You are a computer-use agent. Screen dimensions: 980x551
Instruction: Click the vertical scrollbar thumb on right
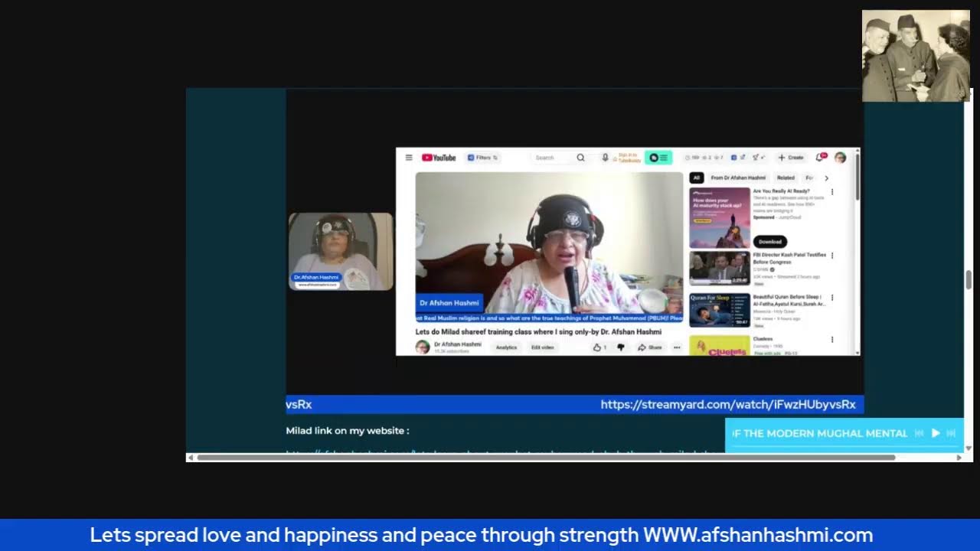[x=969, y=280]
